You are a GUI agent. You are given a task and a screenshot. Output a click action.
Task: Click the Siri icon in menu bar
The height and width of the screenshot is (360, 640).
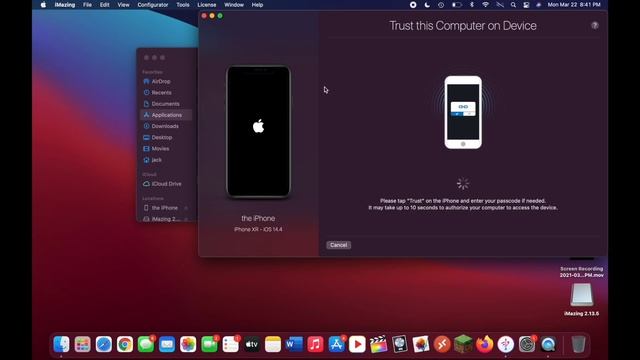coord(539,5)
